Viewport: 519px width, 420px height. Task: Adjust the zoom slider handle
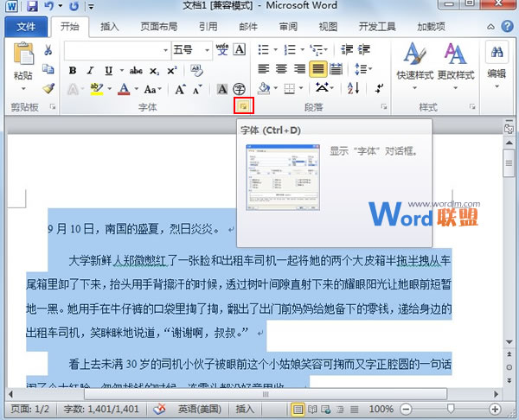click(x=451, y=409)
